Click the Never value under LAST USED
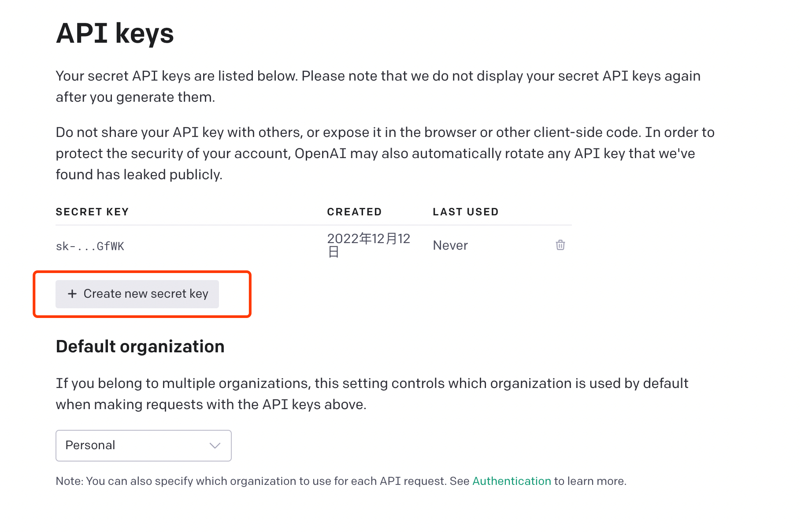801x532 pixels. pos(450,245)
